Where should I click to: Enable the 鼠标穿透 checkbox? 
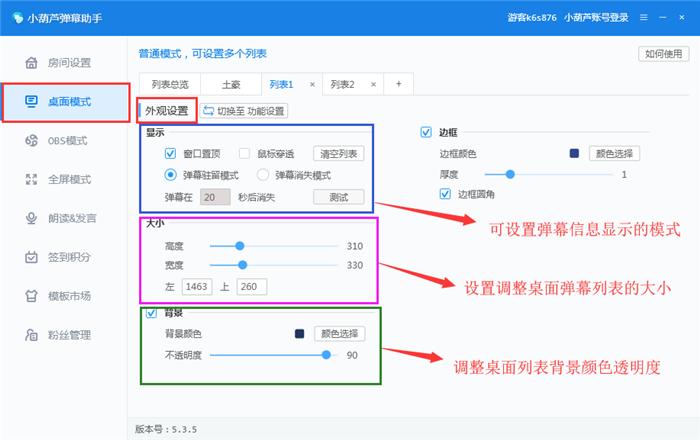244,153
